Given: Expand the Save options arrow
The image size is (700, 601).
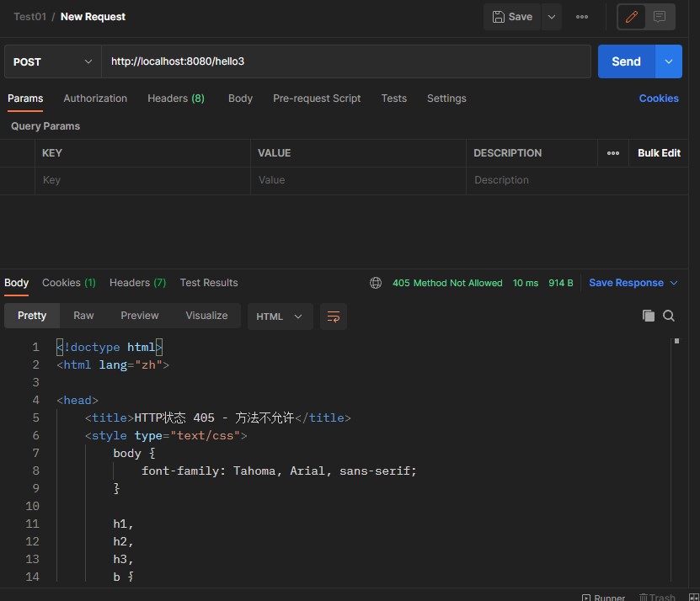Looking at the screenshot, I should pyautogui.click(x=552, y=17).
